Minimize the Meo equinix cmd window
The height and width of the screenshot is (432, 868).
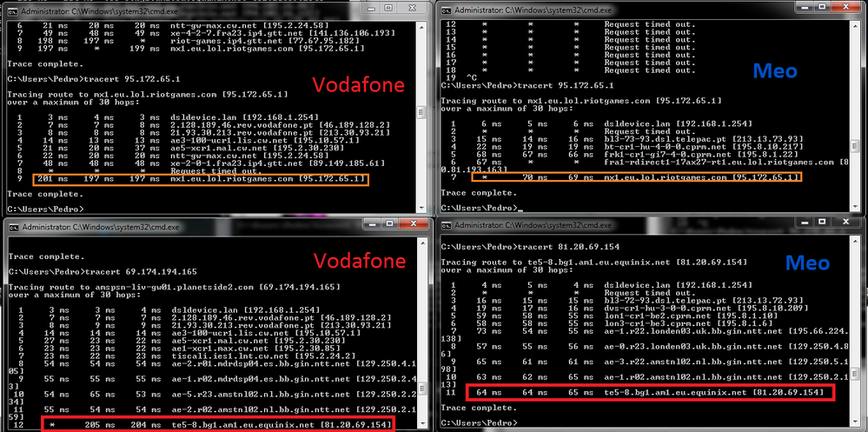pyautogui.click(x=806, y=223)
